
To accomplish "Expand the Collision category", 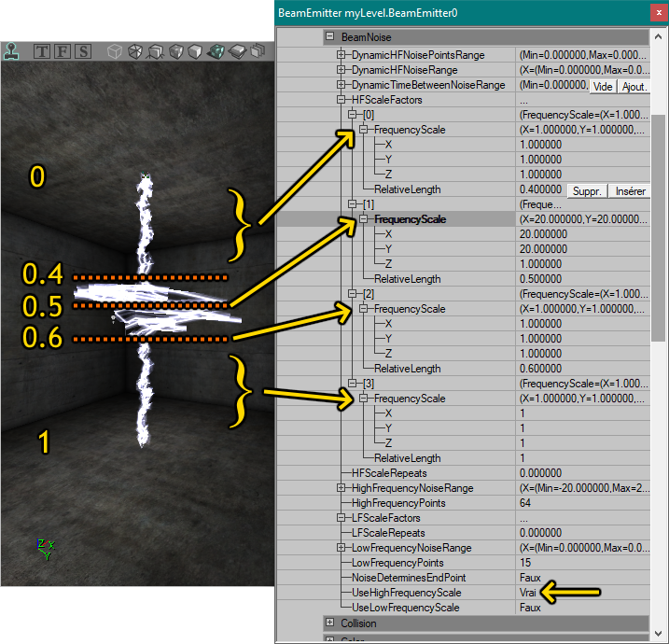I will point(329,623).
